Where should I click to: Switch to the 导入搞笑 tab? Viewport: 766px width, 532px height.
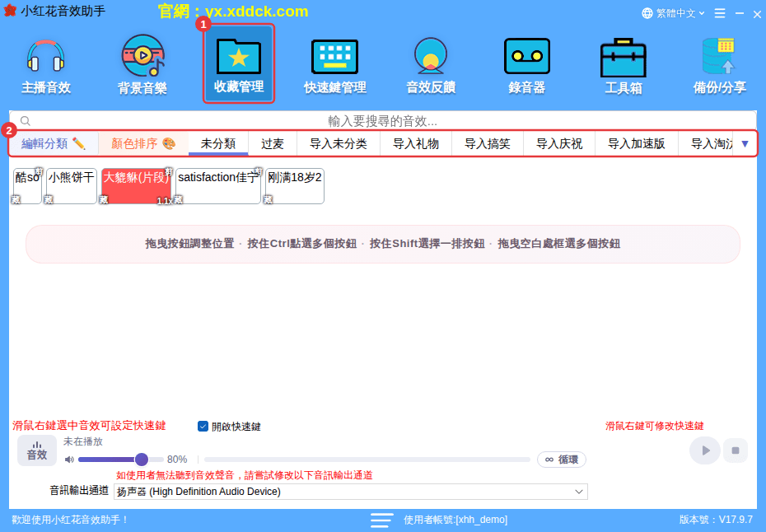[x=487, y=143]
